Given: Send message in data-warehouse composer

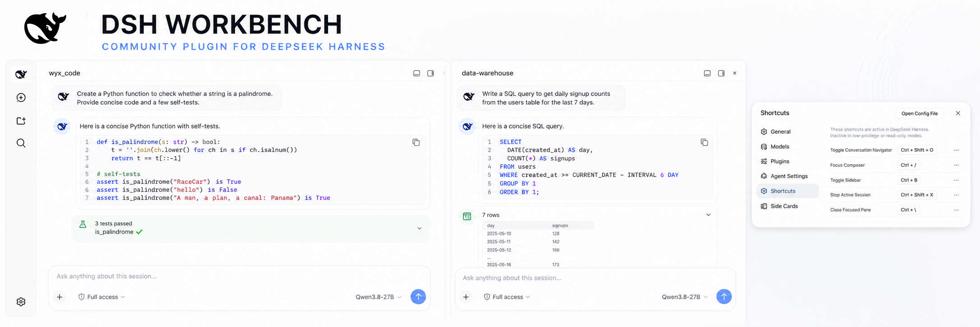Looking at the screenshot, I should tap(724, 297).
